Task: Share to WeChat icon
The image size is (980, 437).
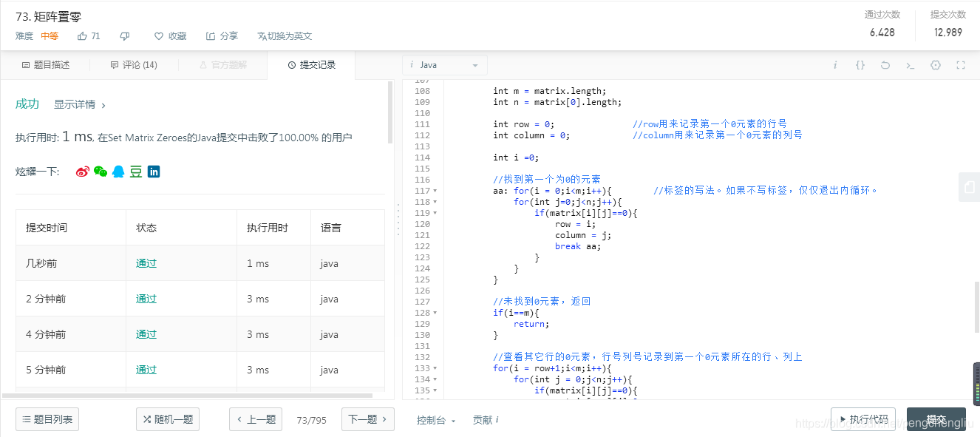Action: [101, 172]
